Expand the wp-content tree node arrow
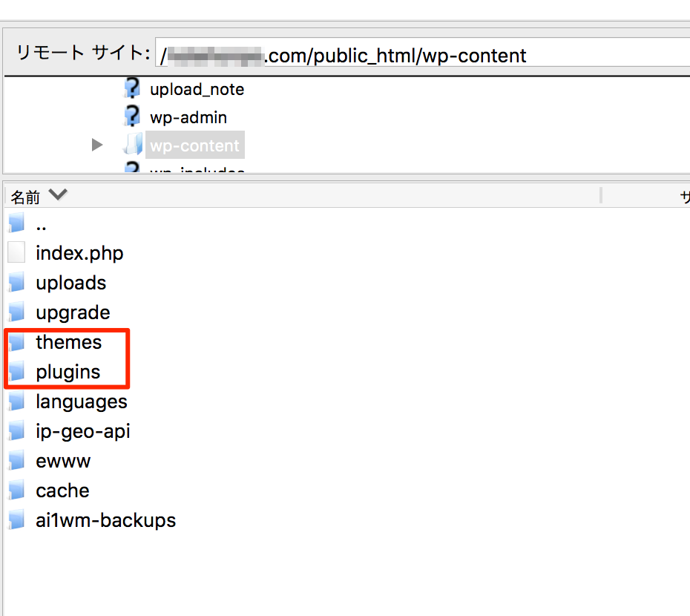 (x=97, y=145)
